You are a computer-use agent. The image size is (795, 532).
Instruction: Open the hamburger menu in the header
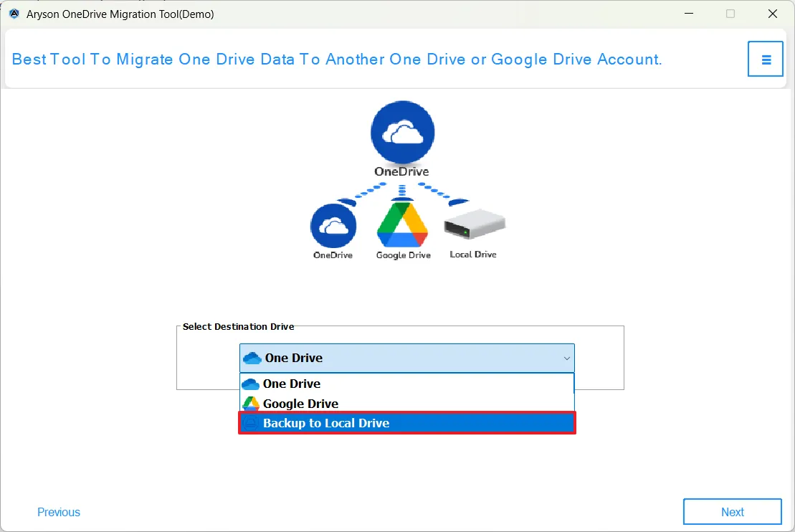coord(766,60)
